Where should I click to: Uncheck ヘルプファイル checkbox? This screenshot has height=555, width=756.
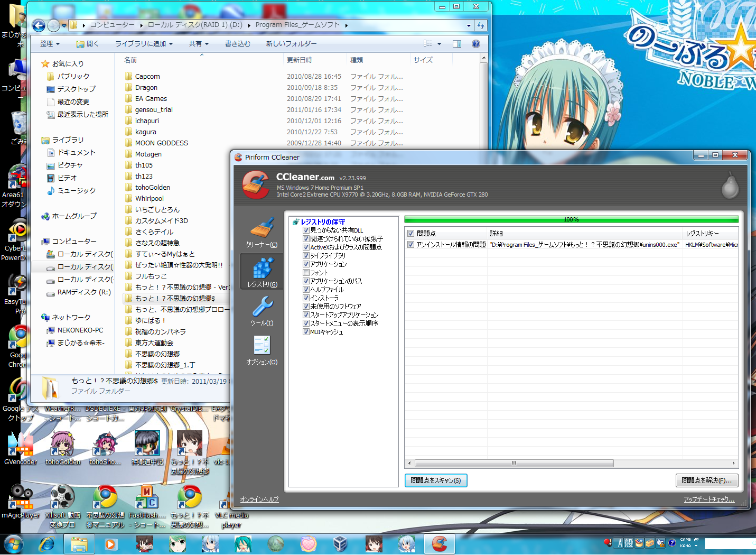[306, 290]
